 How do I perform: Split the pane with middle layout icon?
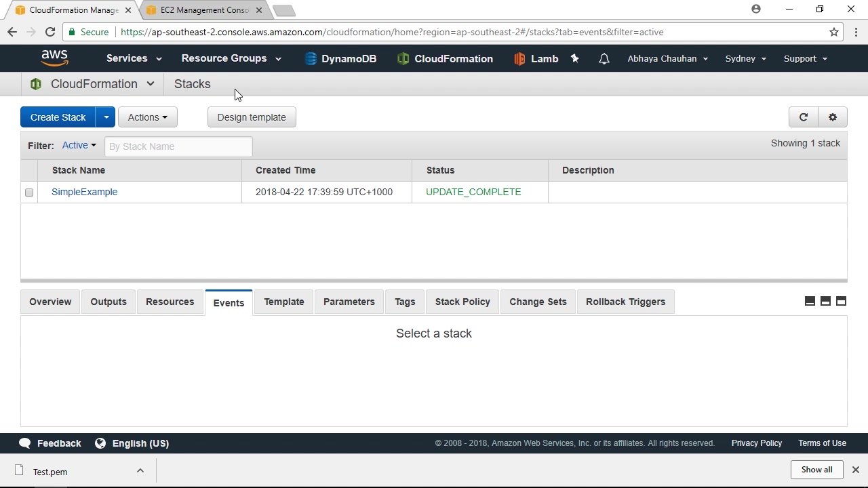pos(825,301)
